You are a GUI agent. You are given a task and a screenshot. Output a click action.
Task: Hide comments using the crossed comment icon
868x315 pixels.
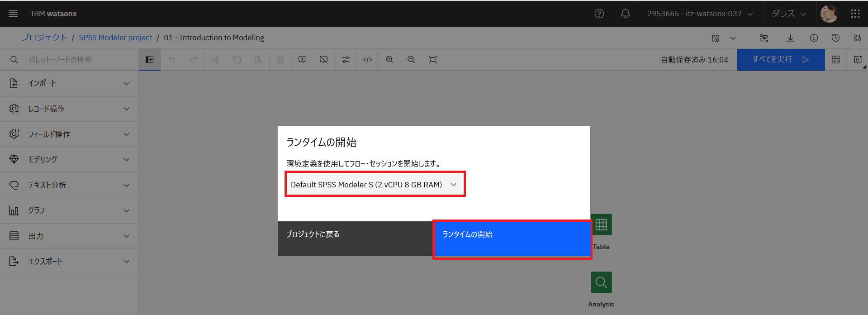coord(324,60)
